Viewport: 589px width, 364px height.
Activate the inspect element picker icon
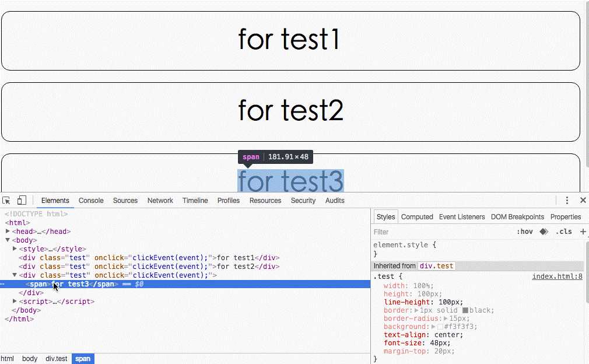tap(7, 200)
